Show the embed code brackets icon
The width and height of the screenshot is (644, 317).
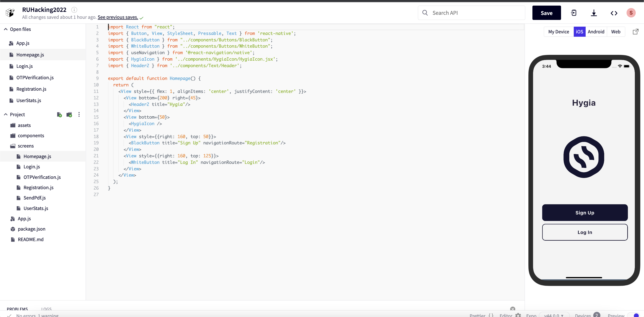click(614, 13)
